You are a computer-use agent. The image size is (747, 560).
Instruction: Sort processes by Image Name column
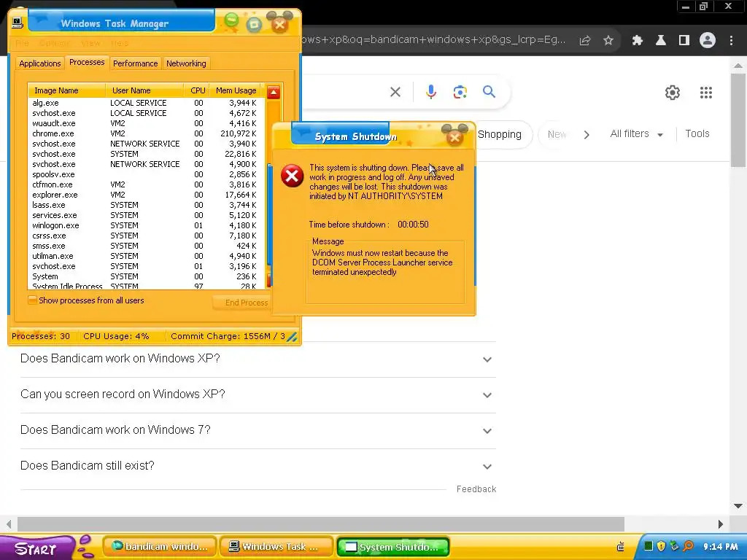point(66,90)
